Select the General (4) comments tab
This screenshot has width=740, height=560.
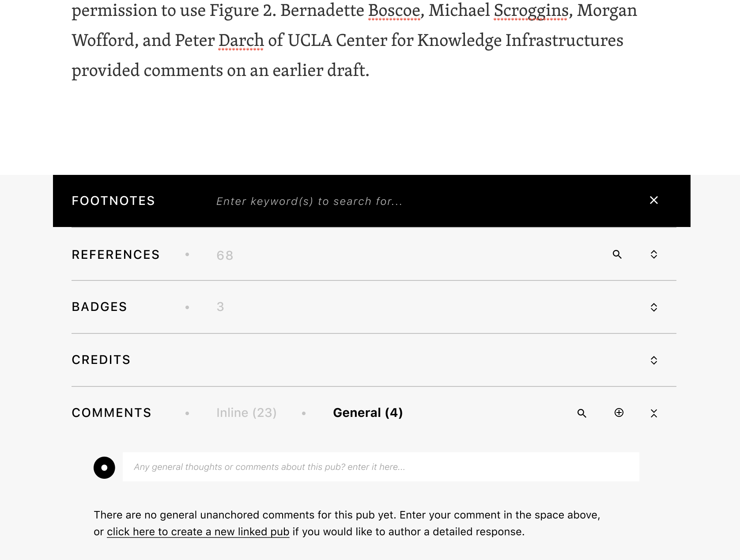(x=368, y=412)
